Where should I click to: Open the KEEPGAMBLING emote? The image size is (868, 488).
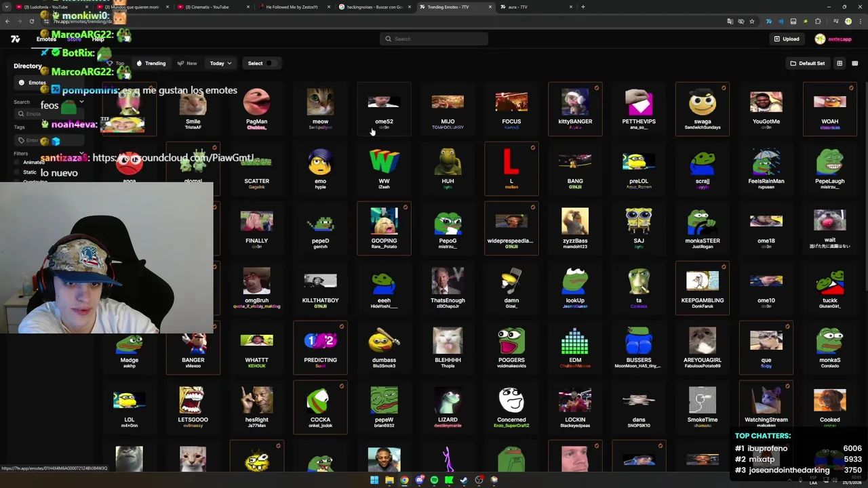tap(703, 288)
